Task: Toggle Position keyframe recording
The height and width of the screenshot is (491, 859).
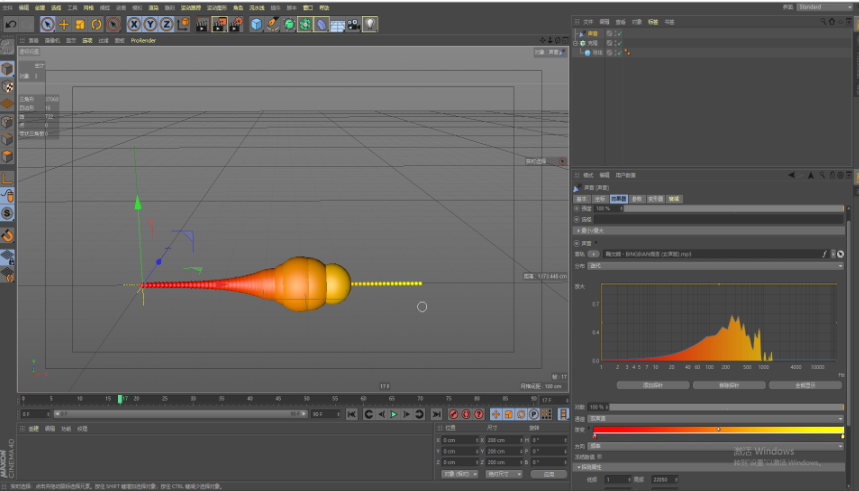Action: (496, 414)
